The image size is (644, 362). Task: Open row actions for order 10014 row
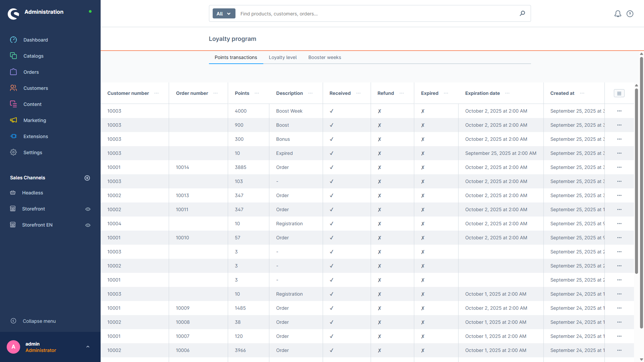[619, 167]
